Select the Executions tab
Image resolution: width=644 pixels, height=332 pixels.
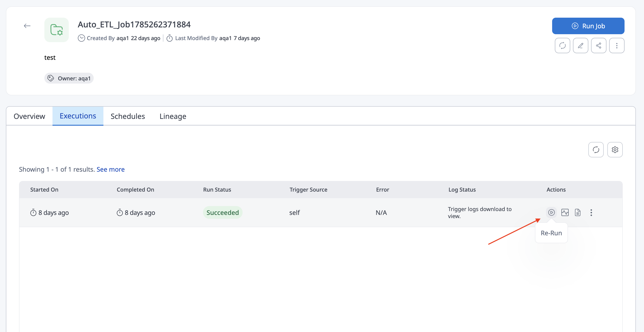click(78, 116)
